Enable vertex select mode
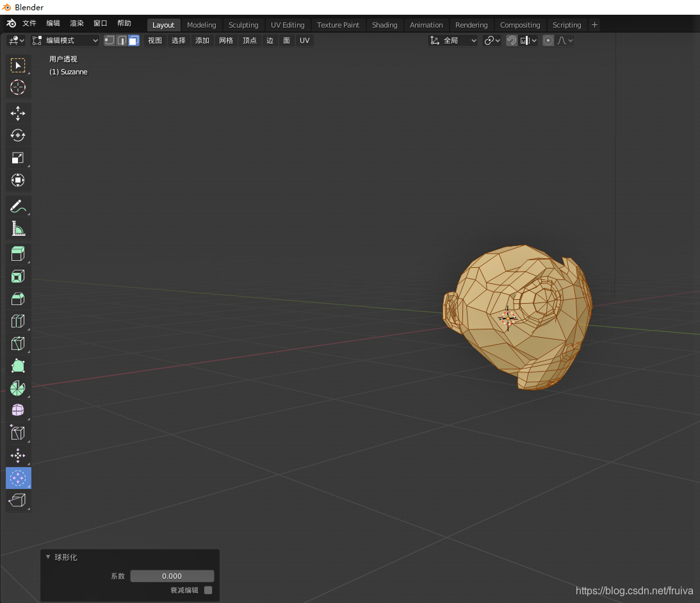 tap(110, 40)
